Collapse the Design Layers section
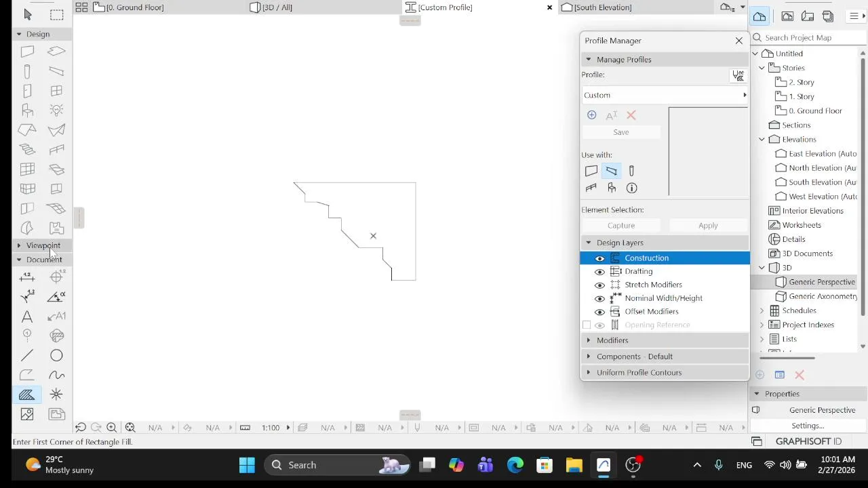The height and width of the screenshot is (488, 868). (665, 243)
